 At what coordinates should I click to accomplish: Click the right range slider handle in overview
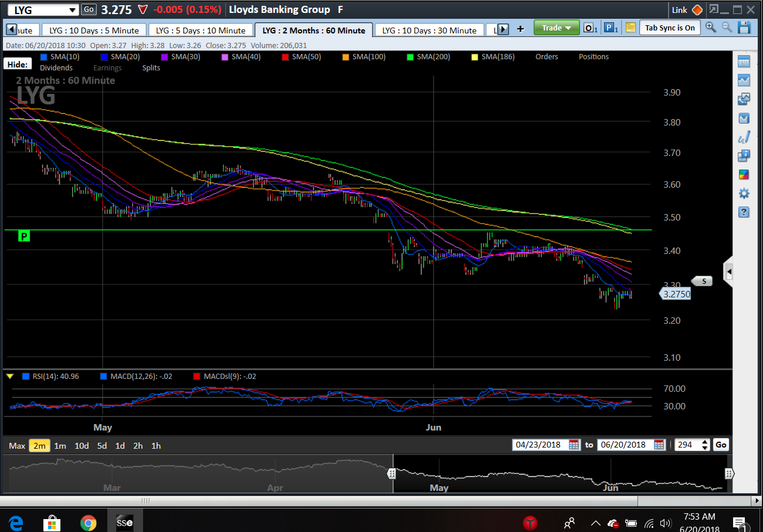coord(728,473)
